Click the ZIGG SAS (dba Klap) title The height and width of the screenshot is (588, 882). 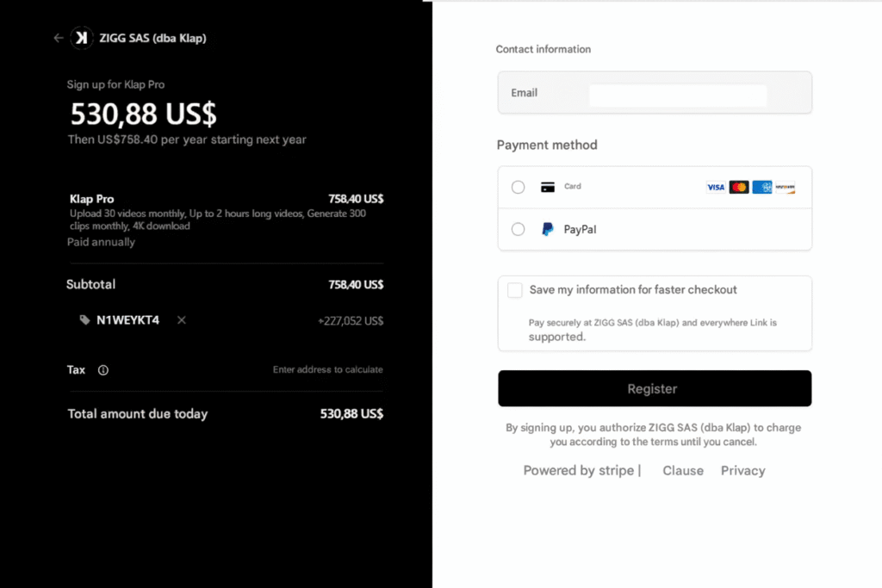click(152, 38)
